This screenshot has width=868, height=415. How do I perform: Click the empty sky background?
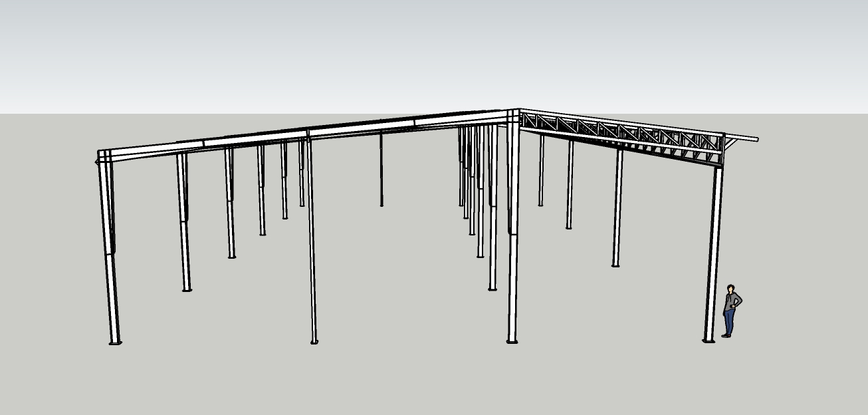[432, 47]
